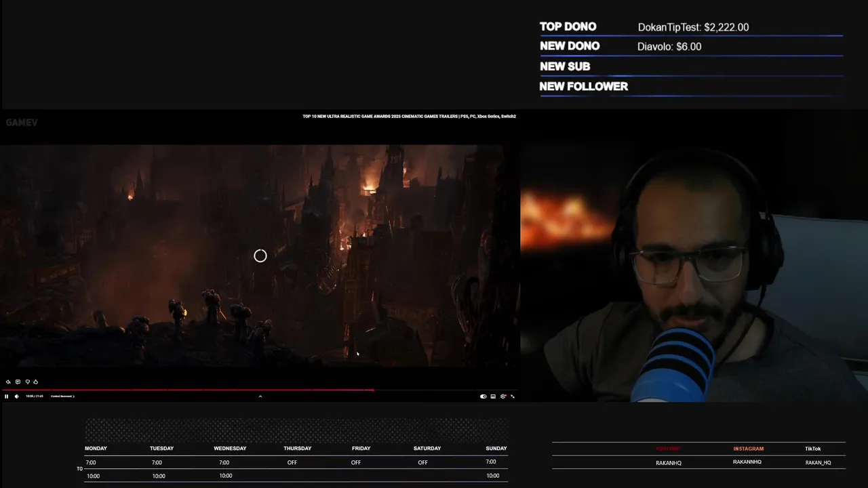This screenshot has width=868, height=488.
Task: Click the INSTAGRAM social label
Action: (748, 449)
